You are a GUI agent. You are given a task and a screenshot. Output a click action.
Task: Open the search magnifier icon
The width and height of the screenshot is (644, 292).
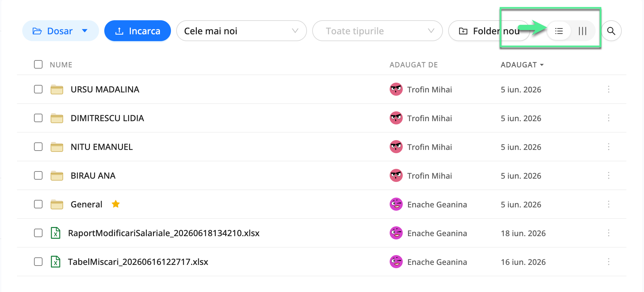coord(611,31)
